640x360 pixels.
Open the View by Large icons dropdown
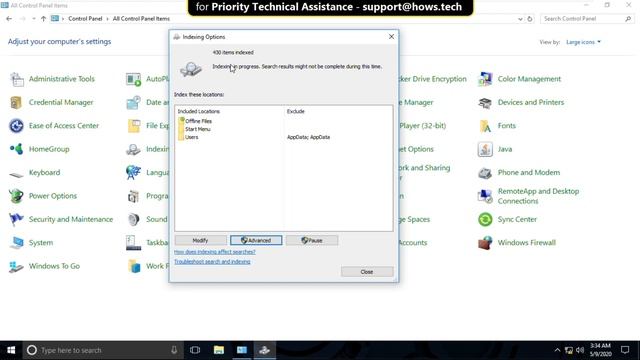click(583, 42)
